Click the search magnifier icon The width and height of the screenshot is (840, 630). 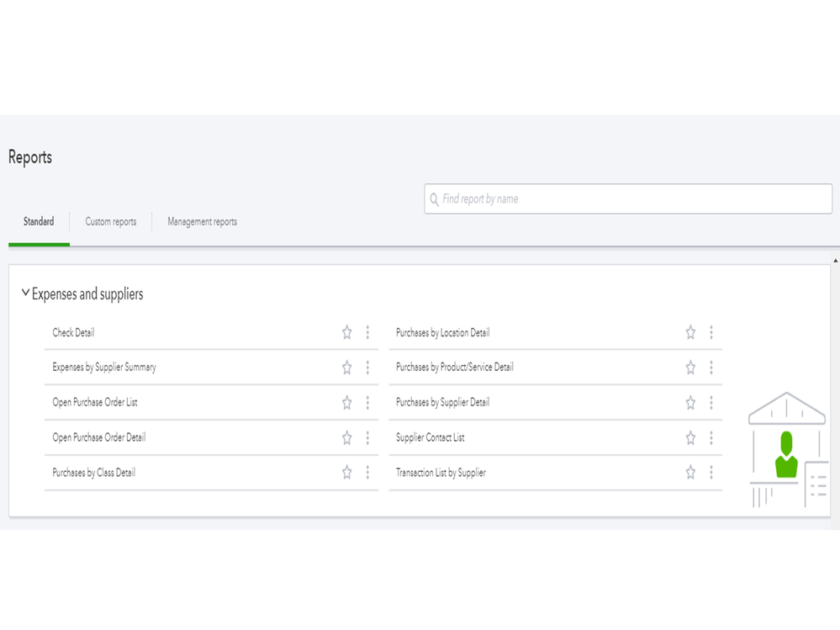[434, 199]
